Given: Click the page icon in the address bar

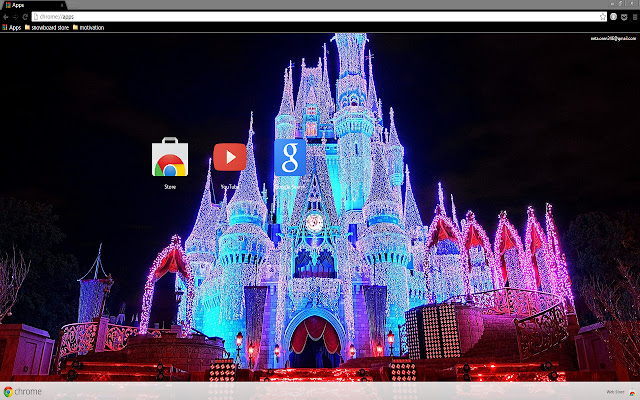Looking at the screenshot, I should [x=36, y=17].
